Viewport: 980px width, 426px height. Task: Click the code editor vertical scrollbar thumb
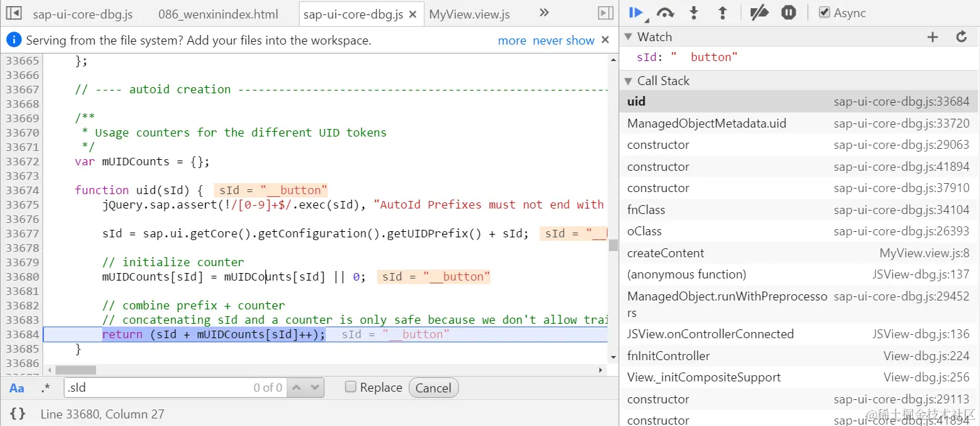click(613, 245)
